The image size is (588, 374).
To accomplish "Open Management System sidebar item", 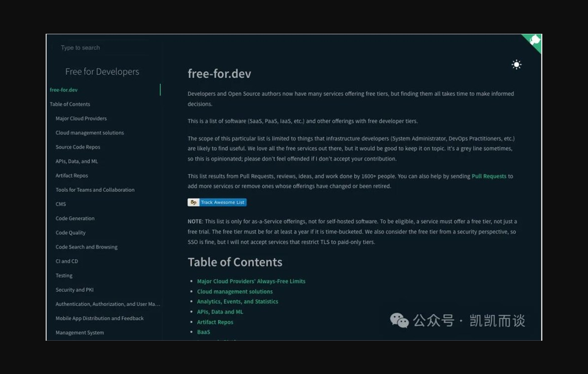I will [x=79, y=332].
